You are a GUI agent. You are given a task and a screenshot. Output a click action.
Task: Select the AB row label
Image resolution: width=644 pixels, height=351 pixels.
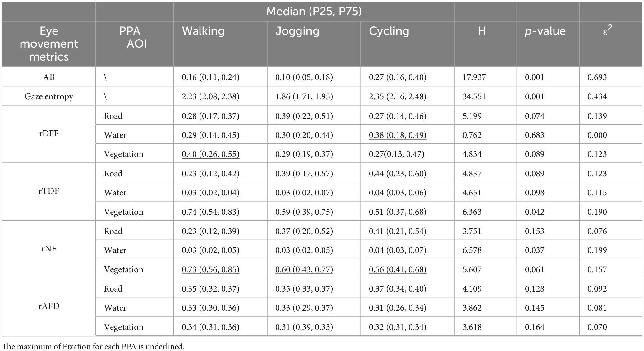(49, 77)
